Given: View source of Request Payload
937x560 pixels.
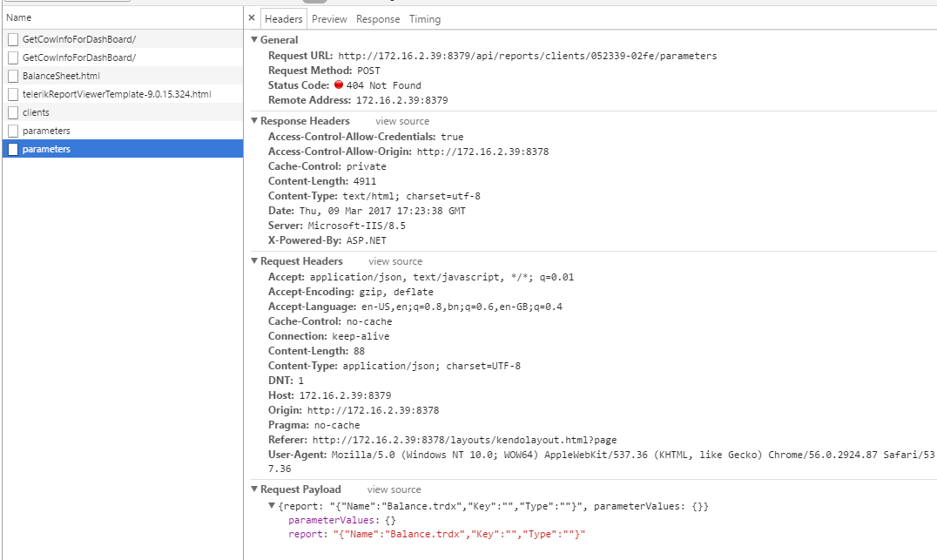Looking at the screenshot, I should coord(394,489).
